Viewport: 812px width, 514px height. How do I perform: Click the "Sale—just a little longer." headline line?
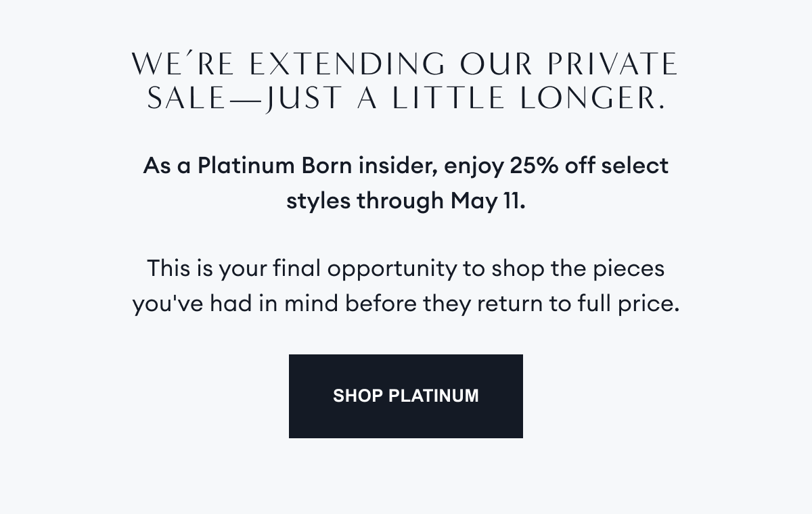[405, 99]
